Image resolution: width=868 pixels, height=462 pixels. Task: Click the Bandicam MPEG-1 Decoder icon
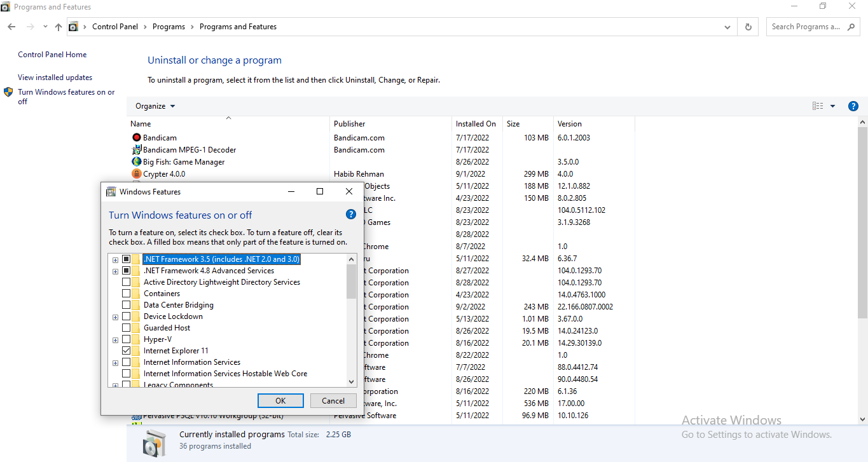point(136,149)
